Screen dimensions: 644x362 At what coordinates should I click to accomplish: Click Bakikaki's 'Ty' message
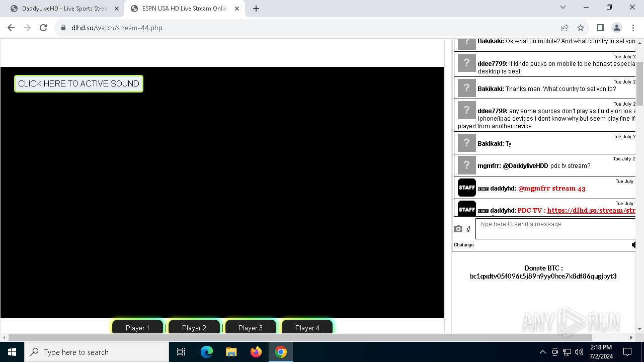pyautogui.click(x=509, y=144)
